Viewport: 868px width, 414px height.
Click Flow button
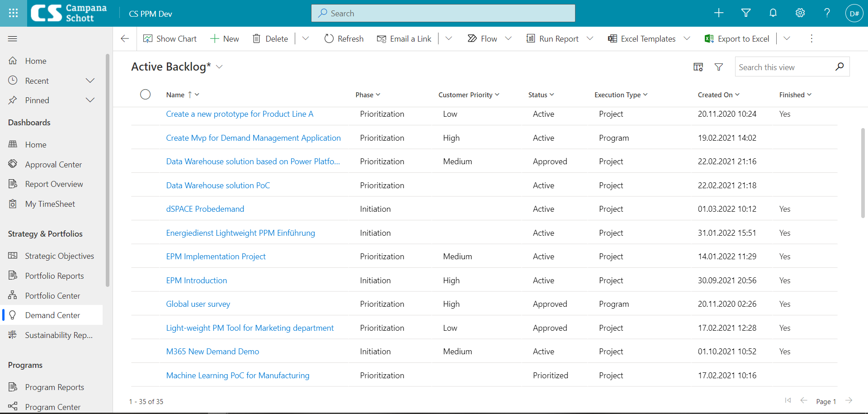(x=482, y=39)
